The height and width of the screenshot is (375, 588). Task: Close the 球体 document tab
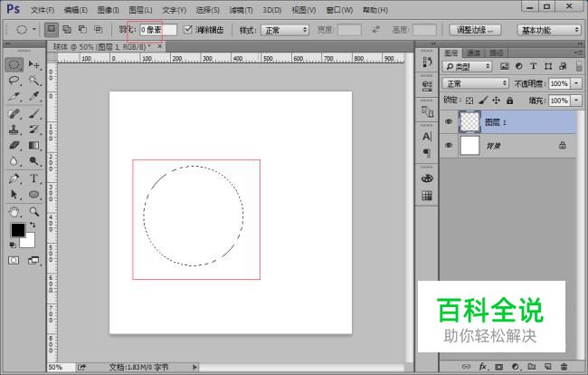(160, 46)
